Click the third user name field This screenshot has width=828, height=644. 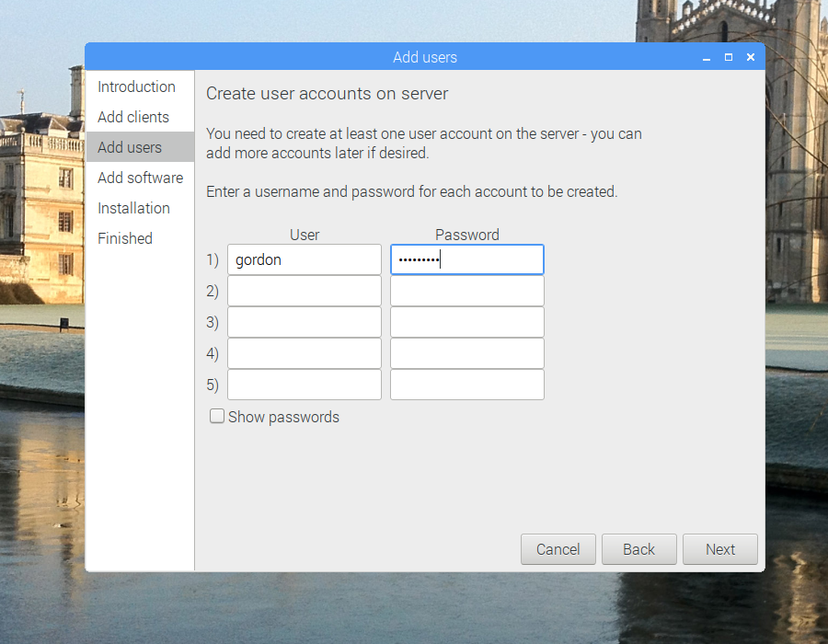pyautogui.click(x=305, y=322)
